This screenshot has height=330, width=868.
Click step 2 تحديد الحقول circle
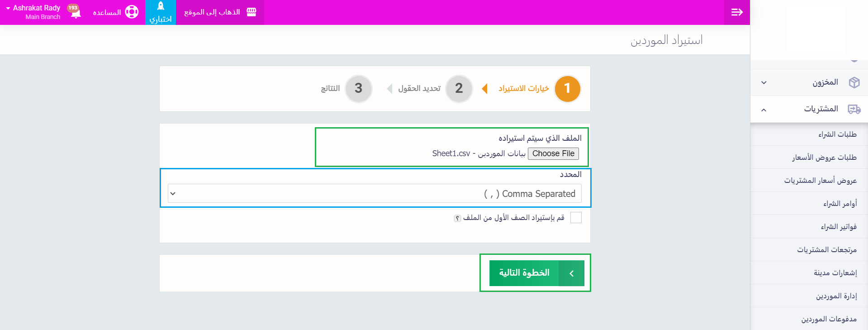tap(459, 88)
